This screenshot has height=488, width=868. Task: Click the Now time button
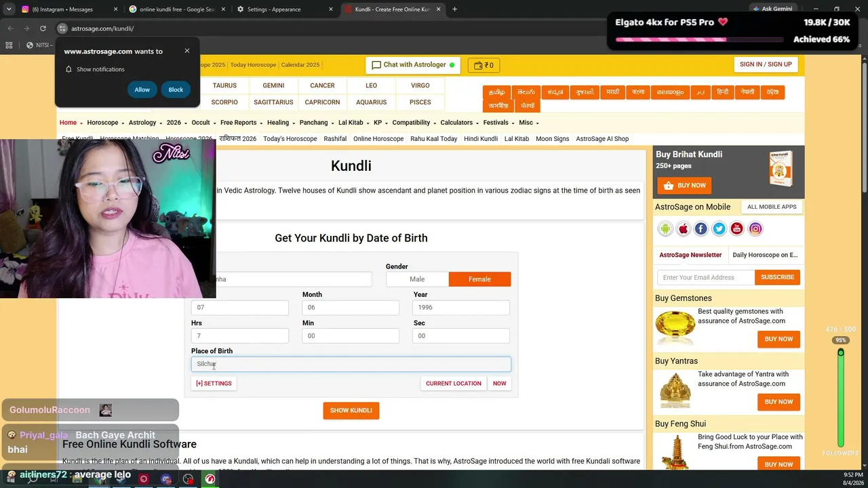[500, 384]
